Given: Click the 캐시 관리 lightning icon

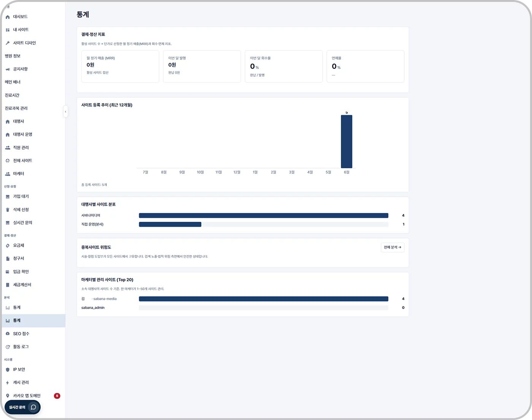Looking at the screenshot, I should coord(8,383).
